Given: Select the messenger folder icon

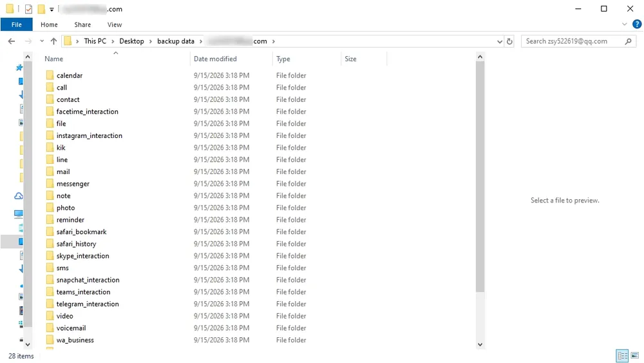Looking at the screenshot, I should (x=50, y=183).
